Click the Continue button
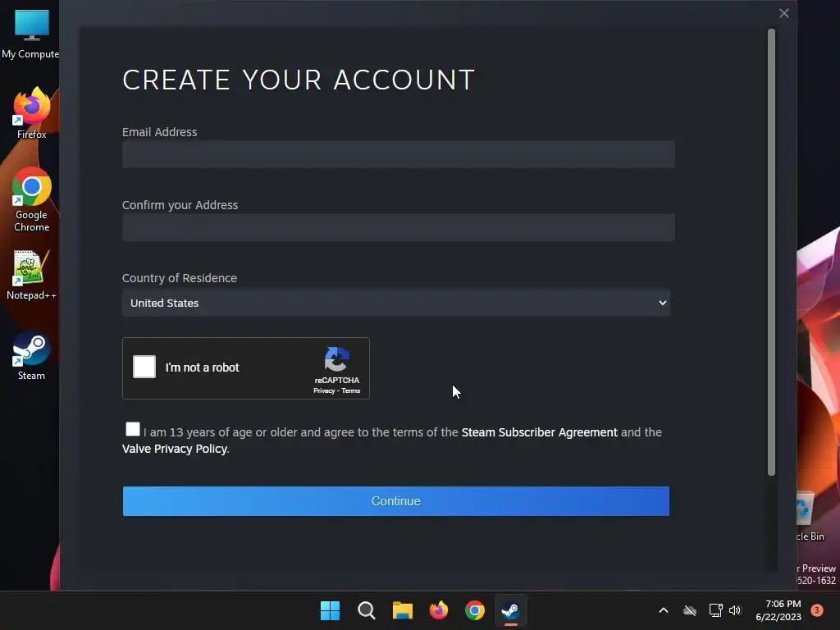This screenshot has width=840, height=630. 396,501
